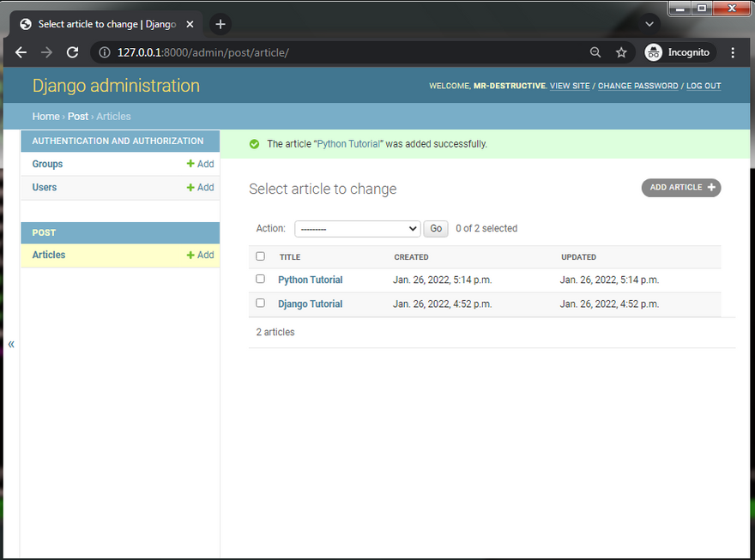
Task: Open the Django administration title link
Action: (x=116, y=86)
